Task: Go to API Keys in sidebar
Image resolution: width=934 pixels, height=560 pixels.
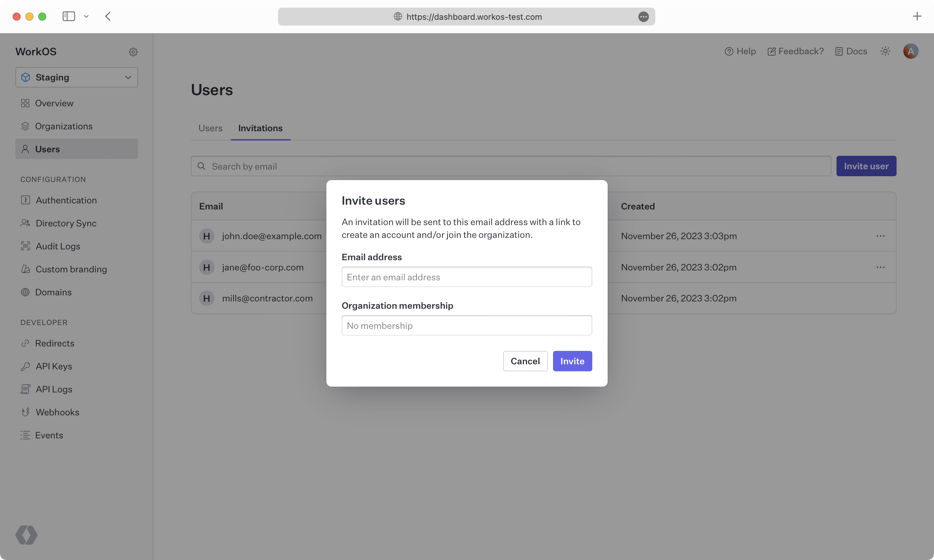Action: (x=54, y=366)
